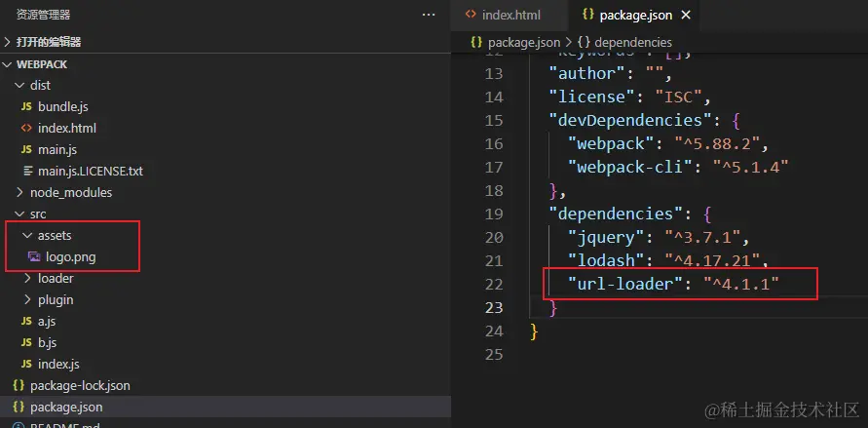Click the "jquery" dependency key

606,238
